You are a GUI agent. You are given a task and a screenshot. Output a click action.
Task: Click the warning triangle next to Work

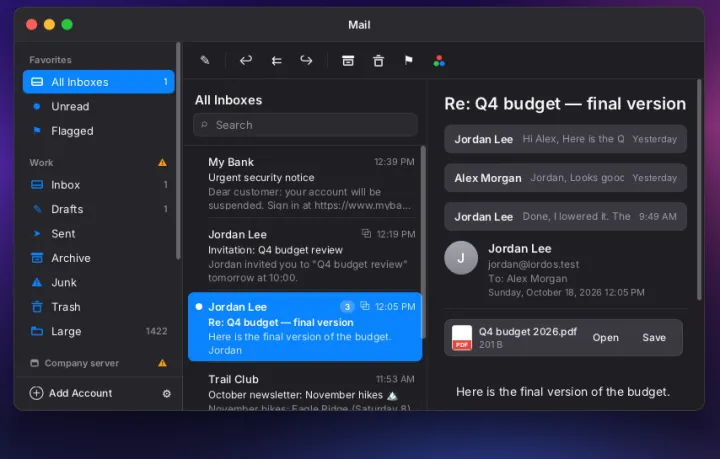[x=162, y=162]
